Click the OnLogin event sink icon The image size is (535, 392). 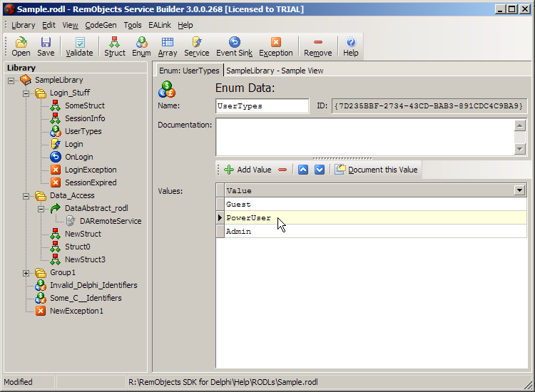click(56, 157)
